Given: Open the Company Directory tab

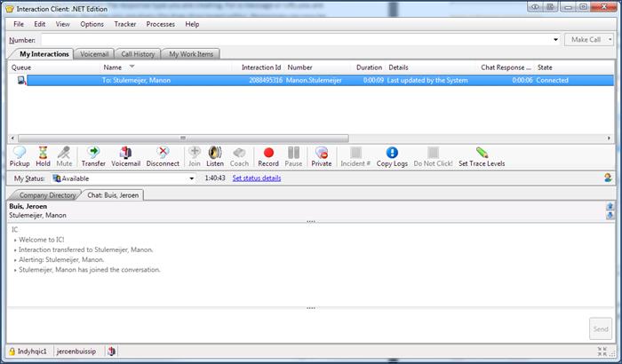Looking at the screenshot, I should [47, 194].
